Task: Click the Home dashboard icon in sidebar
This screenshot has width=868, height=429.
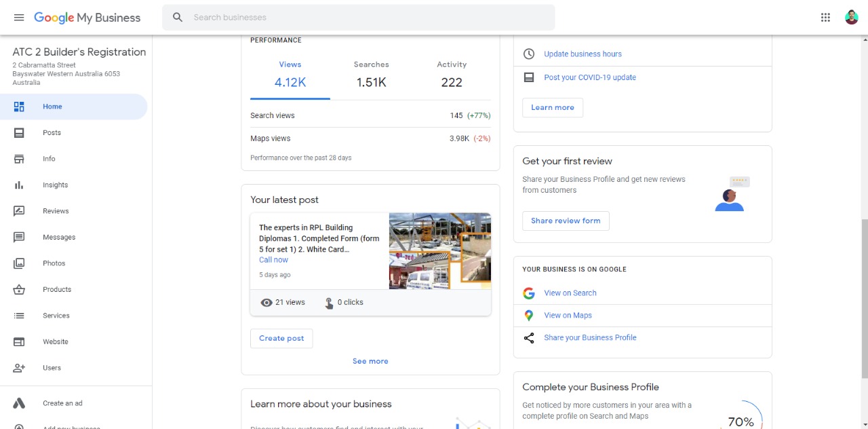Action: [x=19, y=107]
